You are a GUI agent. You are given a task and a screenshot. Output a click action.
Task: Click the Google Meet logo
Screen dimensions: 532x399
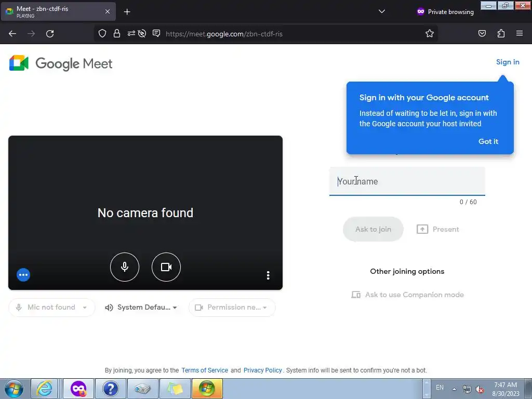click(x=61, y=63)
